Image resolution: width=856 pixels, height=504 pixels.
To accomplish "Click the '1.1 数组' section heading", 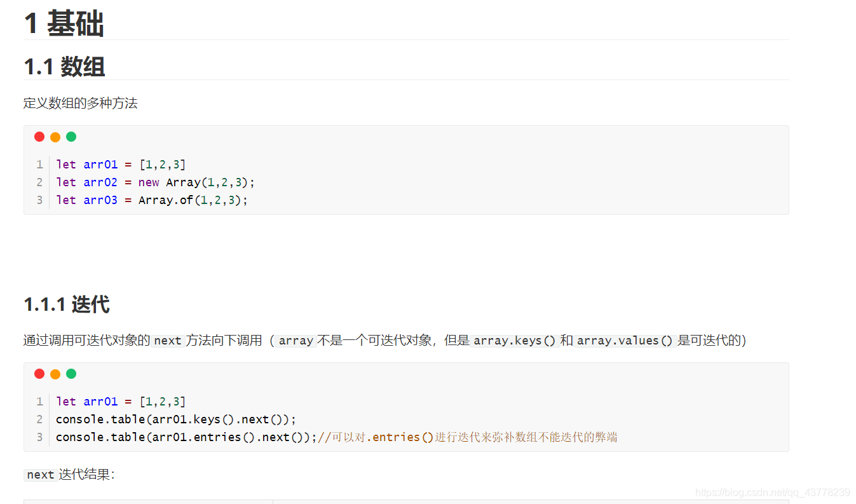I will click(x=64, y=67).
